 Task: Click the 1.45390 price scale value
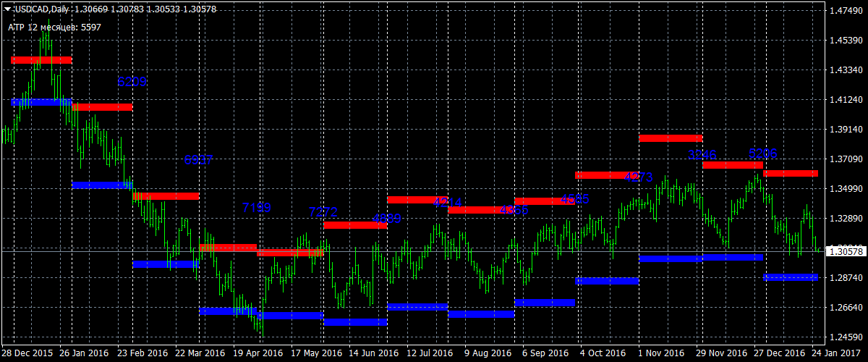click(x=845, y=41)
